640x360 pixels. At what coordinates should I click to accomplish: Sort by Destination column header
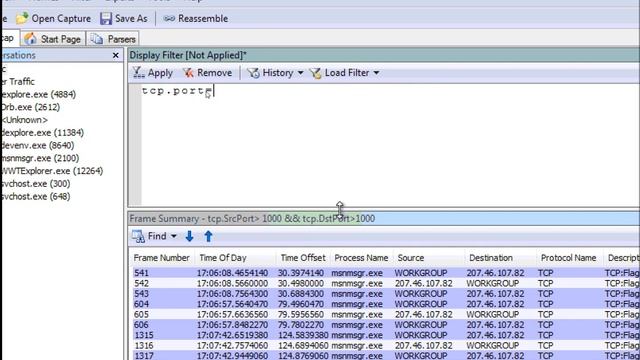(491, 258)
